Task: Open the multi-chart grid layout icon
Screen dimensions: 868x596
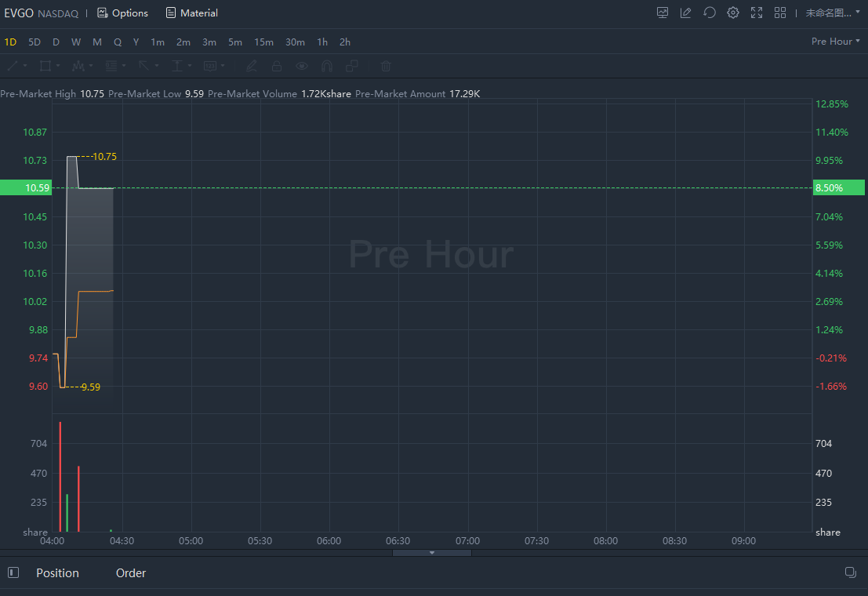Action: [x=780, y=13]
